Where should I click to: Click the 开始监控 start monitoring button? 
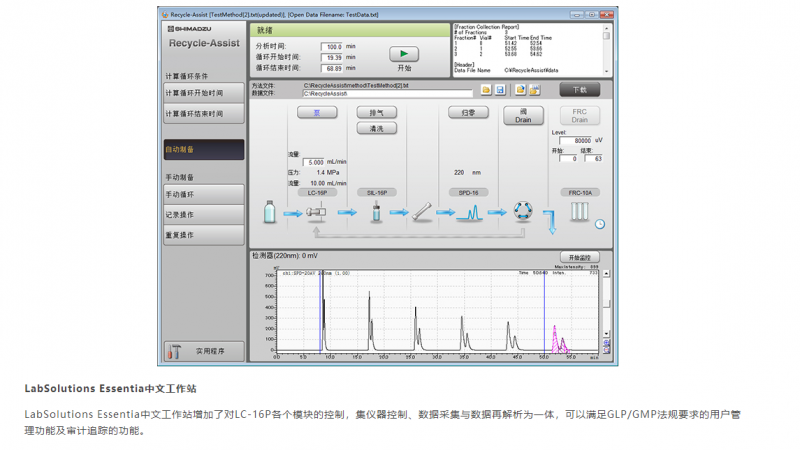pyautogui.click(x=580, y=258)
